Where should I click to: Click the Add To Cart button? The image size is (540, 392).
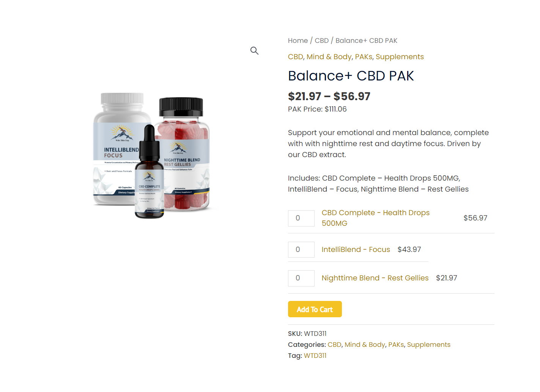[315, 309]
